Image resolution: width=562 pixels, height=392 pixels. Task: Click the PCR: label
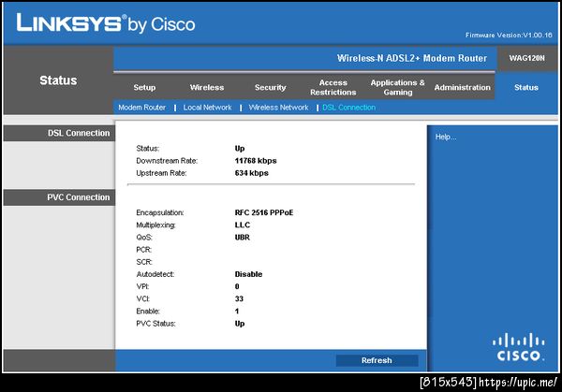[144, 250]
